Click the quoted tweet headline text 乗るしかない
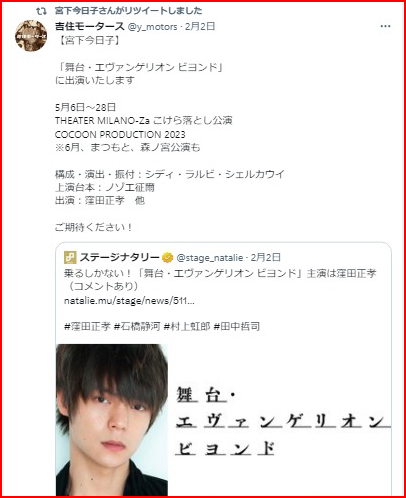406x498 pixels. [220, 280]
